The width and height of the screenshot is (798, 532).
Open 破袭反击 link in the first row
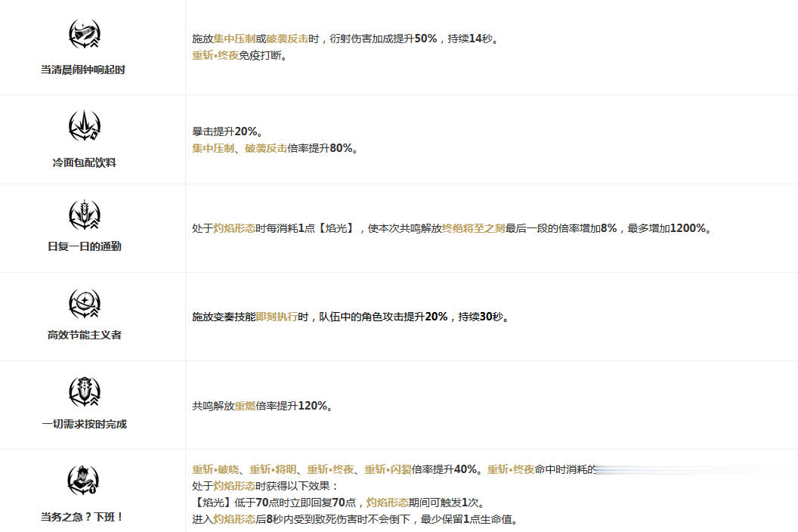click(x=286, y=39)
